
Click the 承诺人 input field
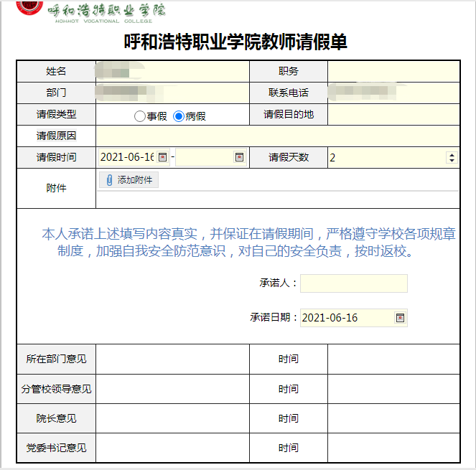(354, 283)
